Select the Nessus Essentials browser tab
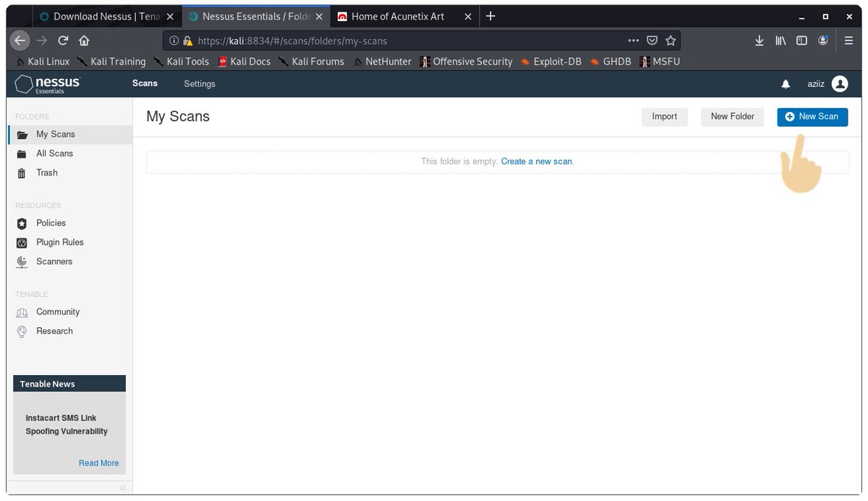This screenshot has width=868, height=501. pos(256,16)
